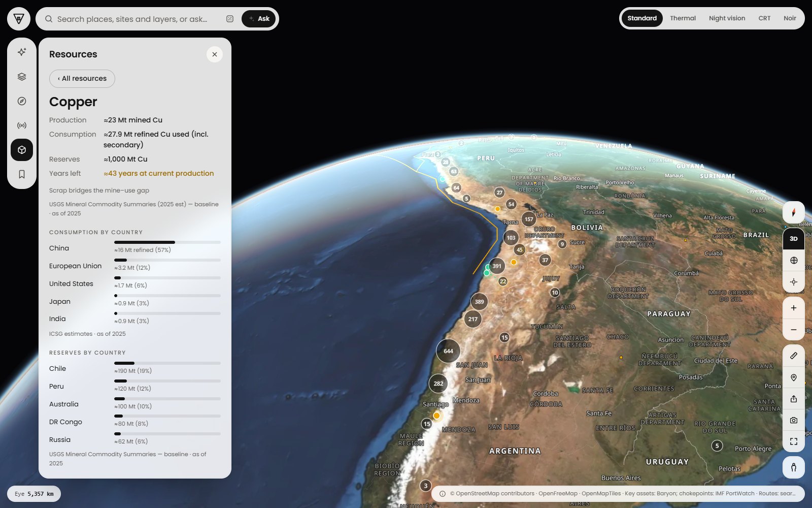
Task: Select the drop pin marker tool
Action: point(794,377)
